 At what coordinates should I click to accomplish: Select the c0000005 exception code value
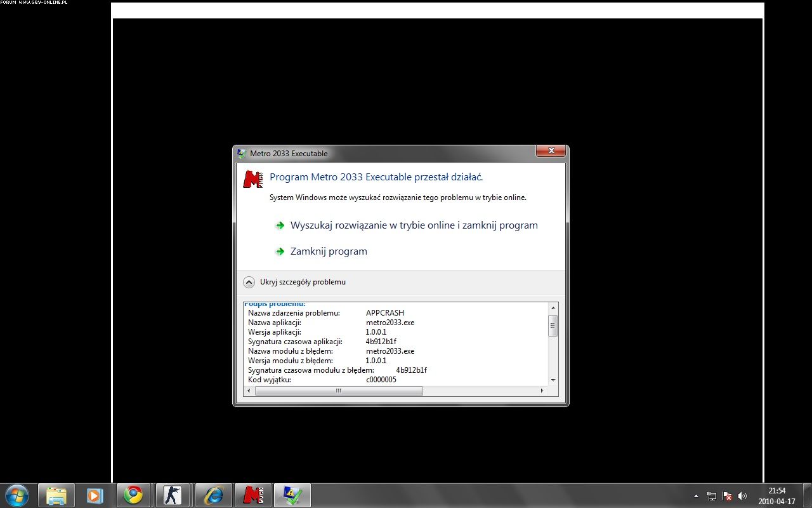tap(381, 380)
